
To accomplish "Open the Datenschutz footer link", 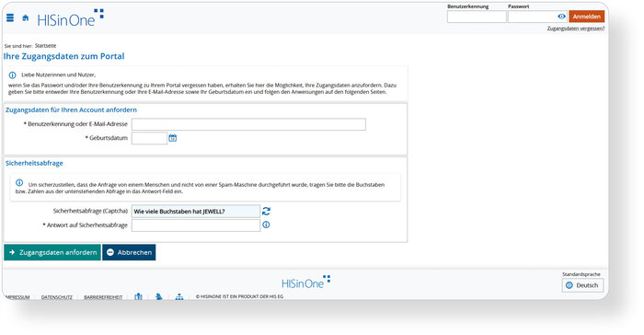I will pyautogui.click(x=57, y=297).
